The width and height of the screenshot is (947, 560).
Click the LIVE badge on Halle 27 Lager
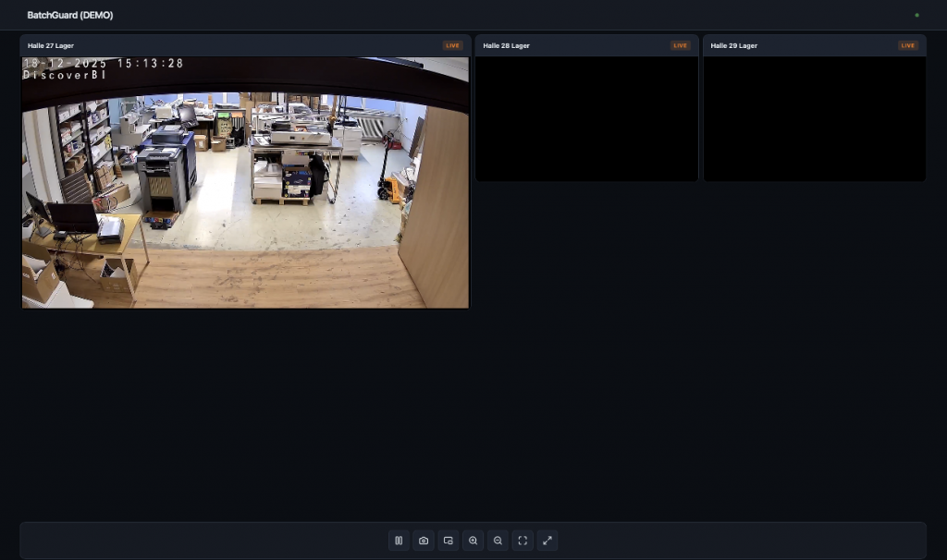pos(452,45)
